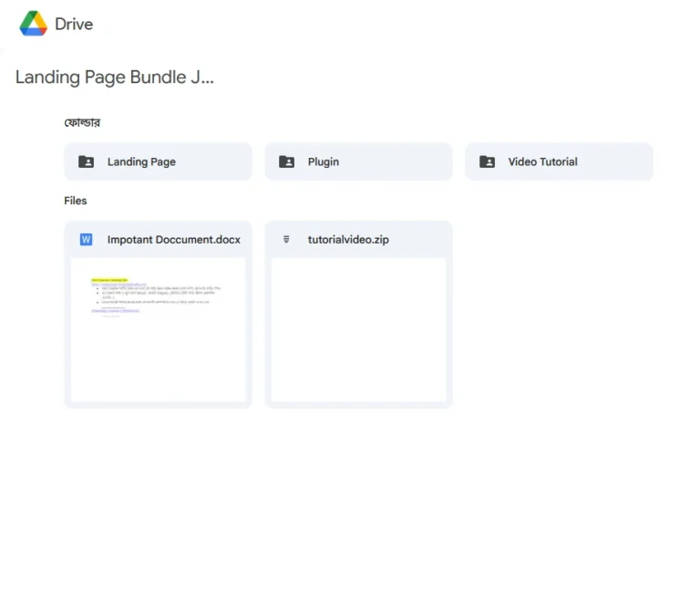Select the Impotant Doccument.docx file name
The width and height of the screenshot is (700, 601).
tap(173, 240)
